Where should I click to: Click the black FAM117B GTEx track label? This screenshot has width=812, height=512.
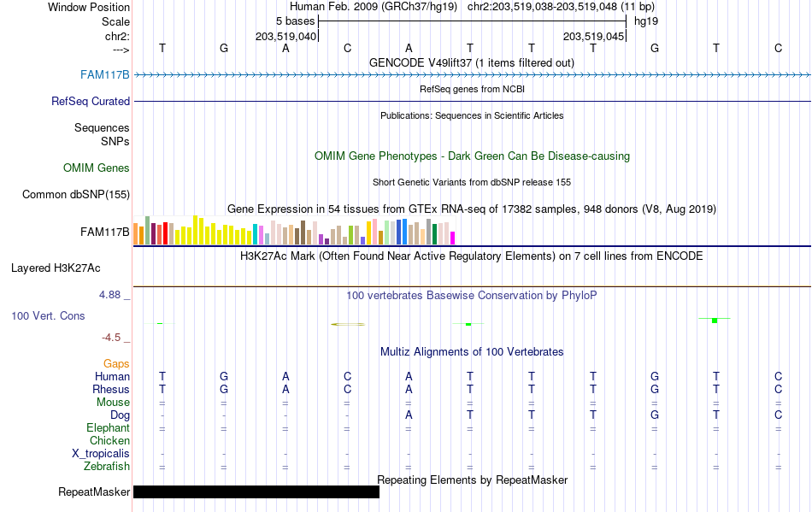(x=104, y=232)
